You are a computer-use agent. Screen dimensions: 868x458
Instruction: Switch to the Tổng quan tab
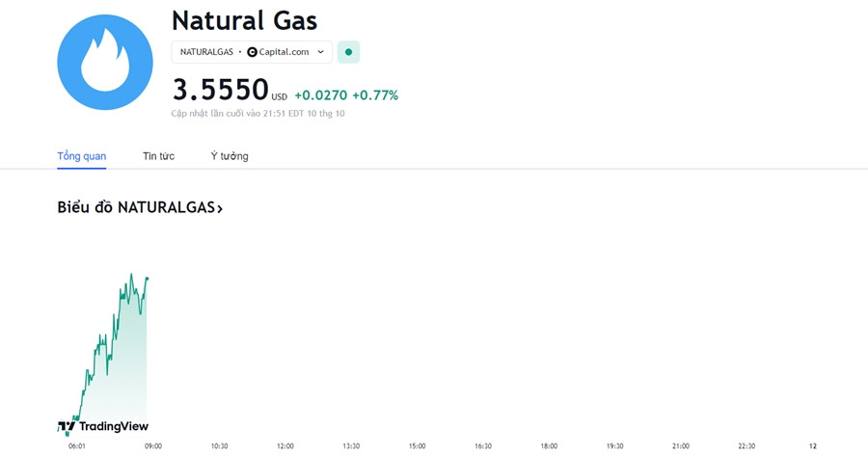(82, 156)
